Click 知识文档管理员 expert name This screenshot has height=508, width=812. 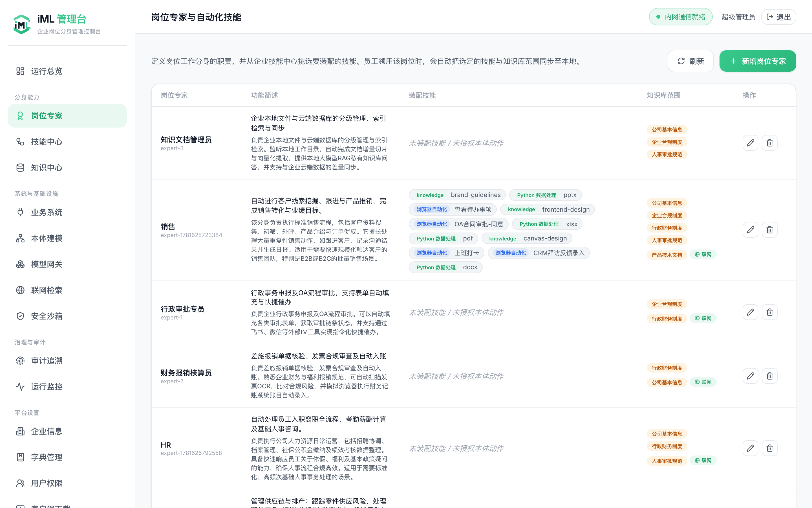click(186, 140)
